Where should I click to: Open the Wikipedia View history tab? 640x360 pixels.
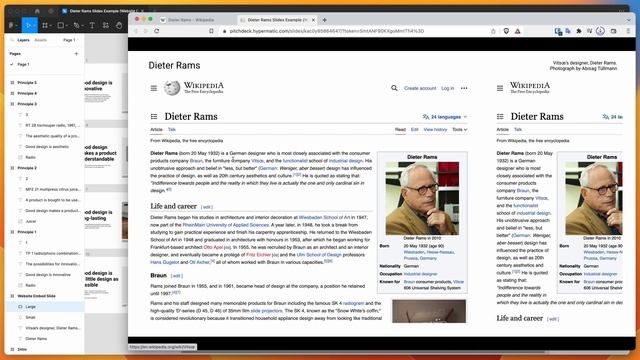[435, 129]
